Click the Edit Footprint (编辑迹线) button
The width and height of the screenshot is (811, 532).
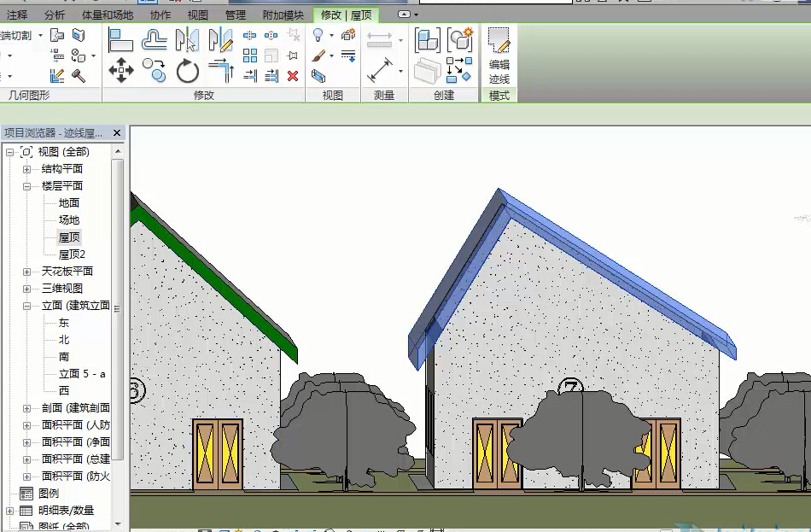499,56
